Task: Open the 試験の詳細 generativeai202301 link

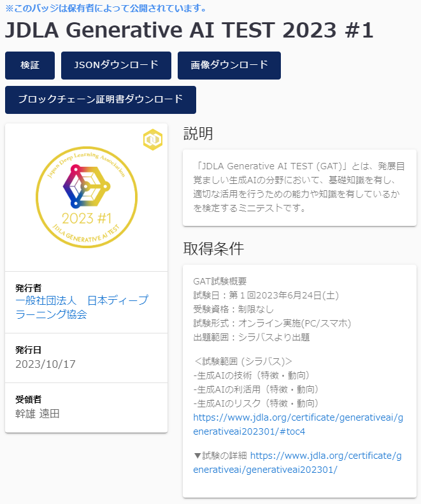Action: point(297,463)
